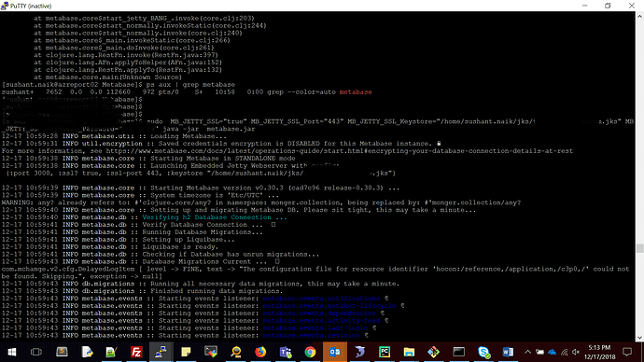Open Google Chrome from the taskbar
The height and width of the screenshot is (362, 644).
(x=310, y=352)
